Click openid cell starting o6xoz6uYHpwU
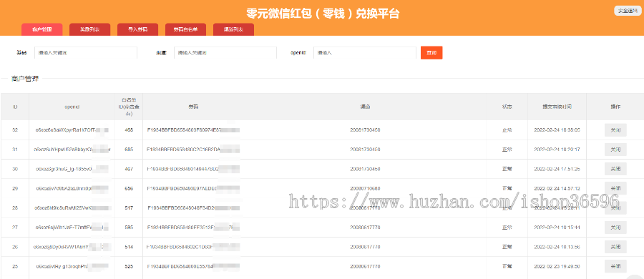Viewport: 644px width, 279px height. point(72,150)
